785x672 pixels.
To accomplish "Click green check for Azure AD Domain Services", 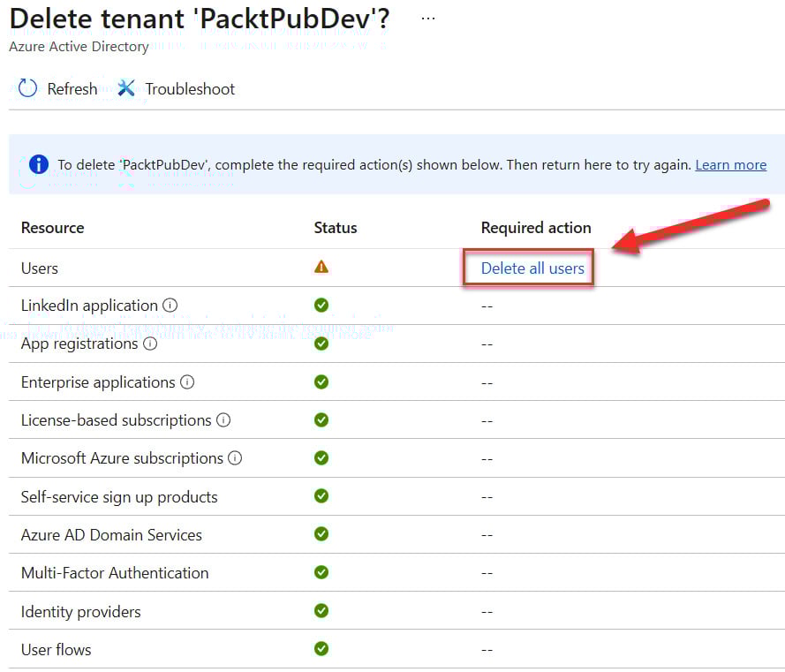I will pyautogui.click(x=321, y=533).
